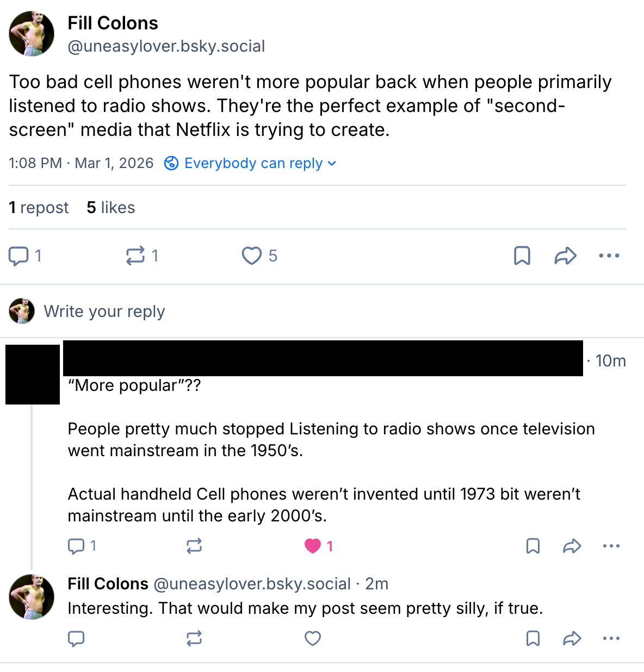View the 5 likes list
Image resolution: width=644 pixels, height=672 pixels.
coord(111,208)
